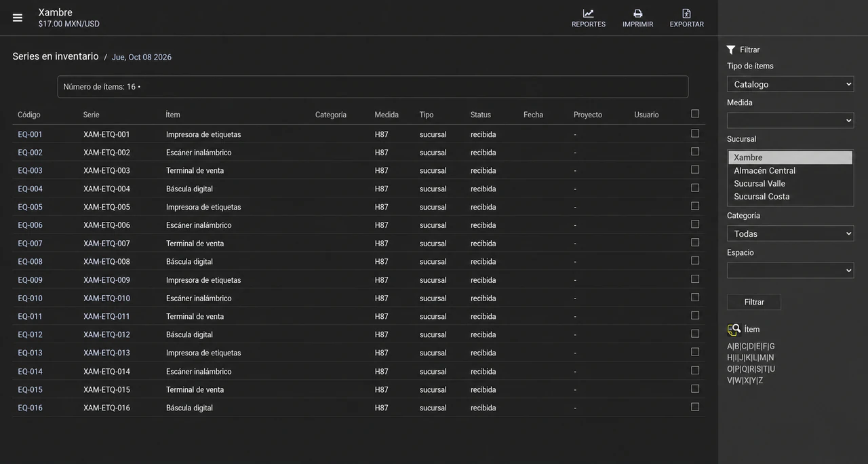Viewport: 868px width, 464px height.
Task: Click the Filtrar funnel icon
Action: pyautogui.click(x=731, y=50)
